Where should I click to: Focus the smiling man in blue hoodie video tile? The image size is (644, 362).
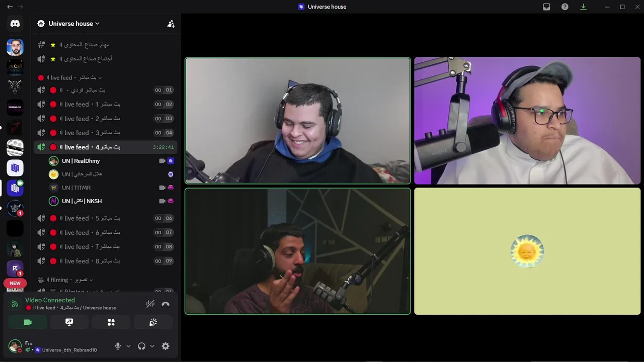coord(298,121)
